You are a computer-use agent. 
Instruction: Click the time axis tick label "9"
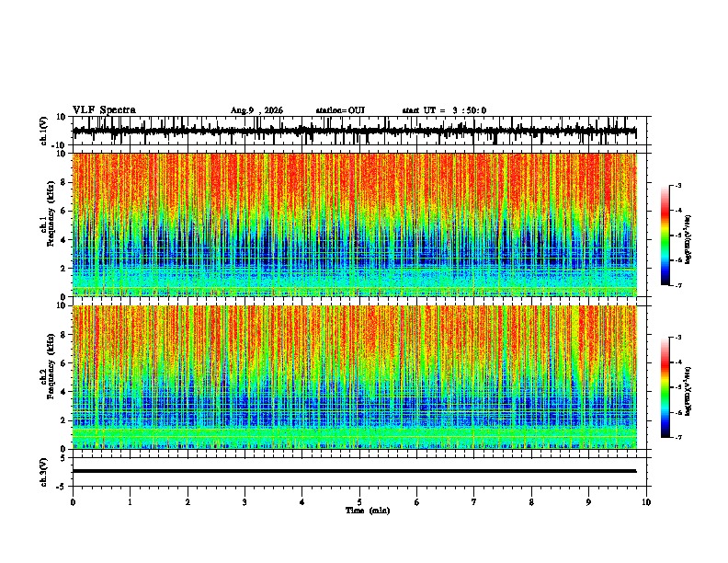pos(588,502)
